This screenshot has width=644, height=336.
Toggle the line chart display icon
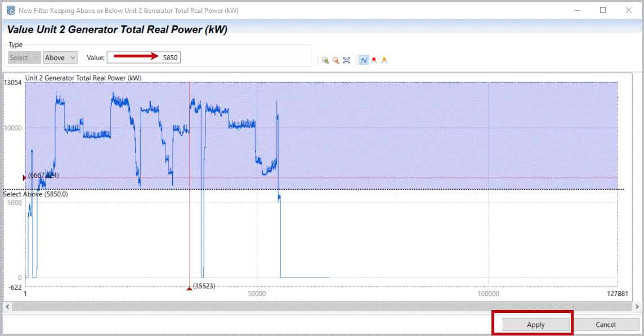tap(364, 60)
